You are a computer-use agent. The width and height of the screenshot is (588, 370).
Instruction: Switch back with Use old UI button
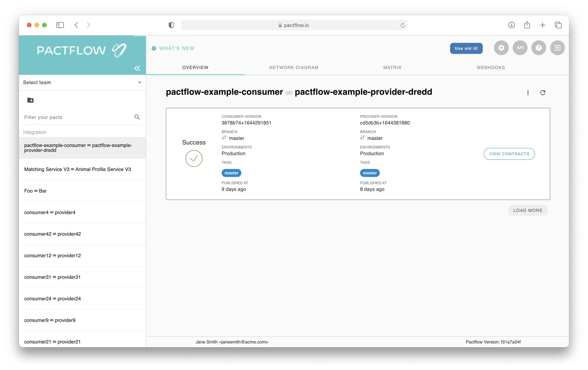click(x=466, y=48)
